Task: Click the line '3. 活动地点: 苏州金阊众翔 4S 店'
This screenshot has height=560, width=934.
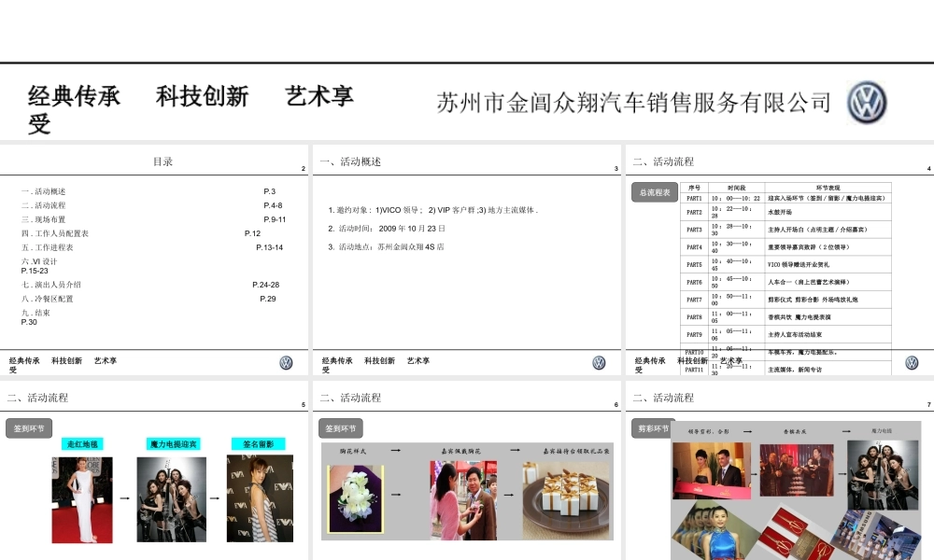Action: point(386,247)
